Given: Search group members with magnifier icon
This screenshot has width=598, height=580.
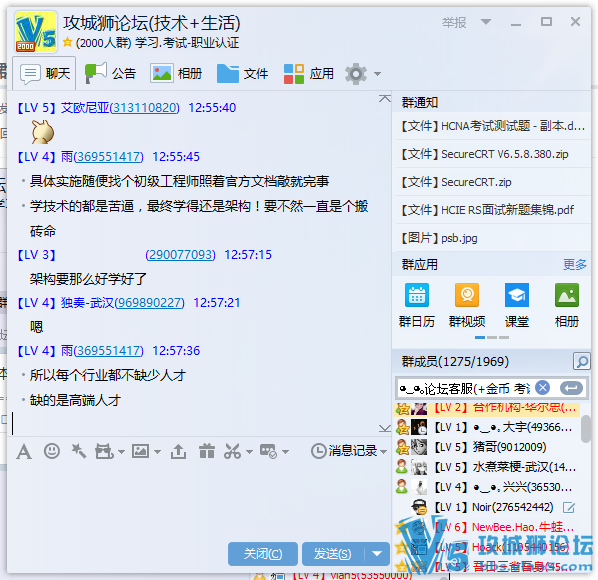Looking at the screenshot, I should click(x=582, y=361).
